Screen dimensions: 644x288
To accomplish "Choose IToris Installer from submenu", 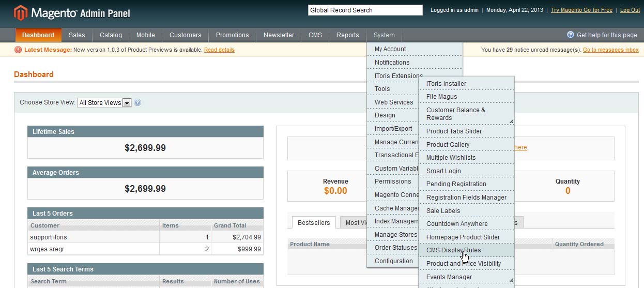I will [466, 84].
